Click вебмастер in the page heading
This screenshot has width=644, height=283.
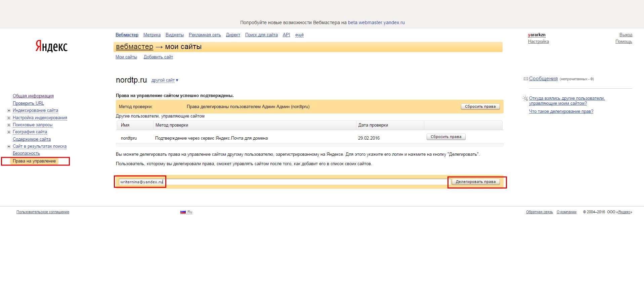tap(134, 47)
